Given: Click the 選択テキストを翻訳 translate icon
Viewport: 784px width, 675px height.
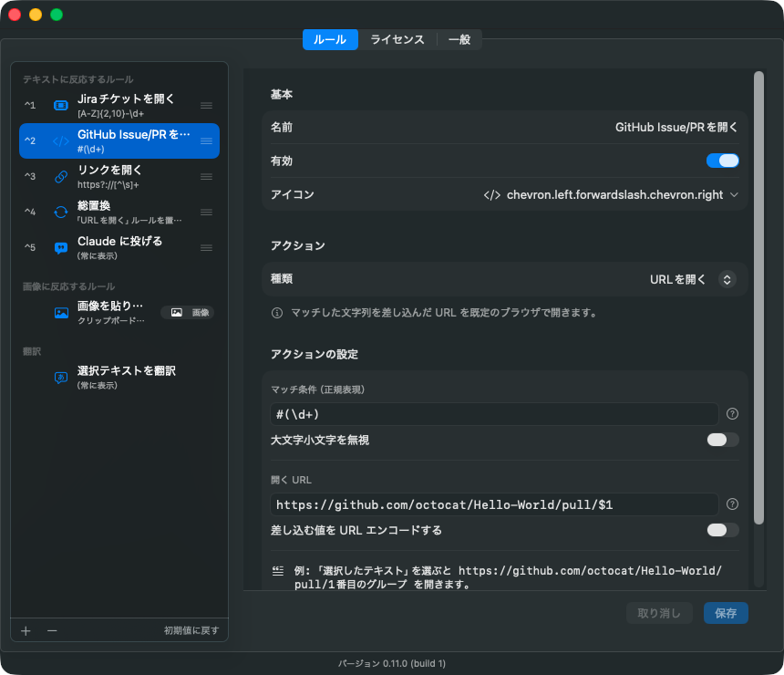Looking at the screenshot, I should (61, 378).
